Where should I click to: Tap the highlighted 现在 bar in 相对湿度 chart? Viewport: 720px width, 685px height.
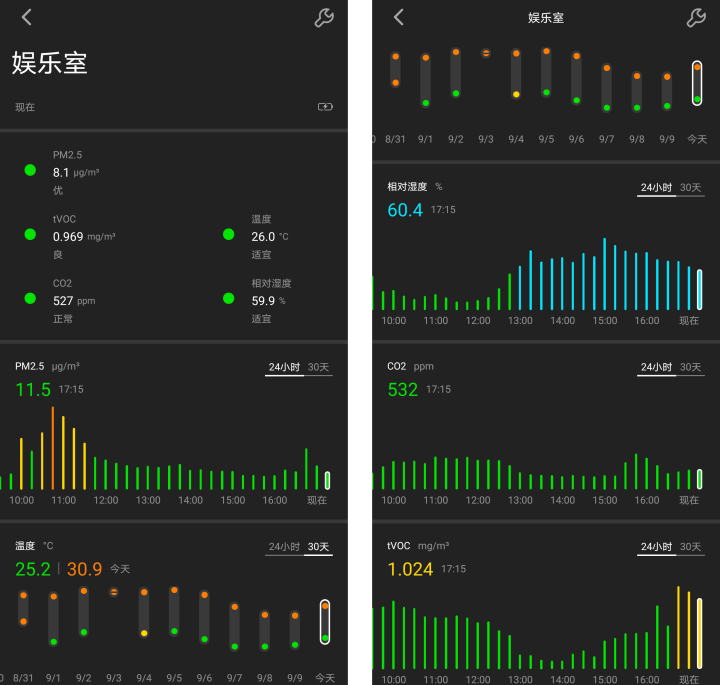(x=699, y=290)
